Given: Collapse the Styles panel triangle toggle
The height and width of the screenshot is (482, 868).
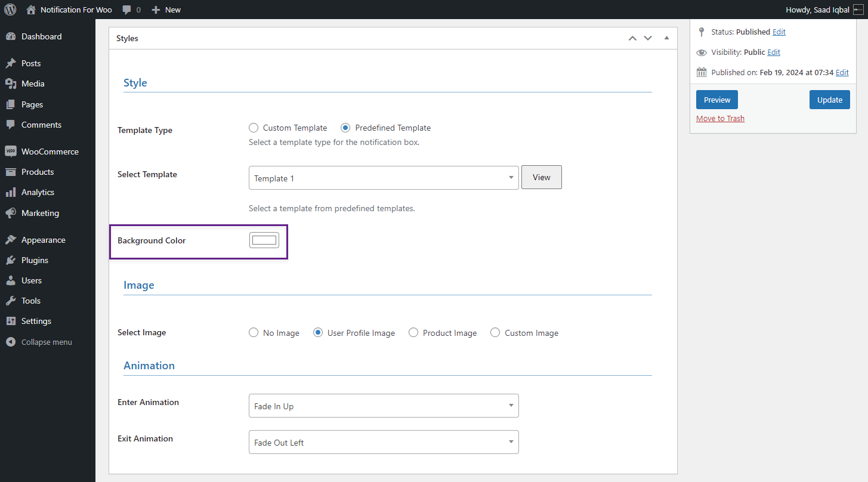Looking at the screenshot, I should [x=666, y=38].
